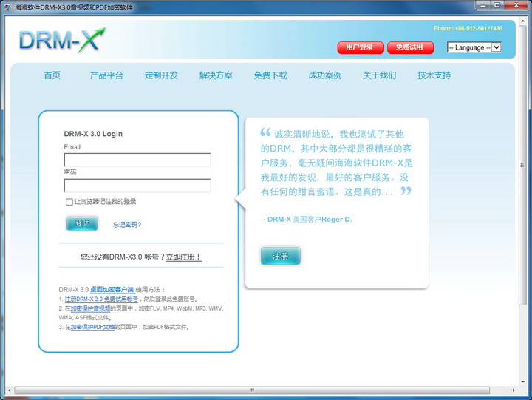The image size is (532, 400).
Task: Tick the 让浏览器记住我的登录 checkbox
Action: point(69,202)
